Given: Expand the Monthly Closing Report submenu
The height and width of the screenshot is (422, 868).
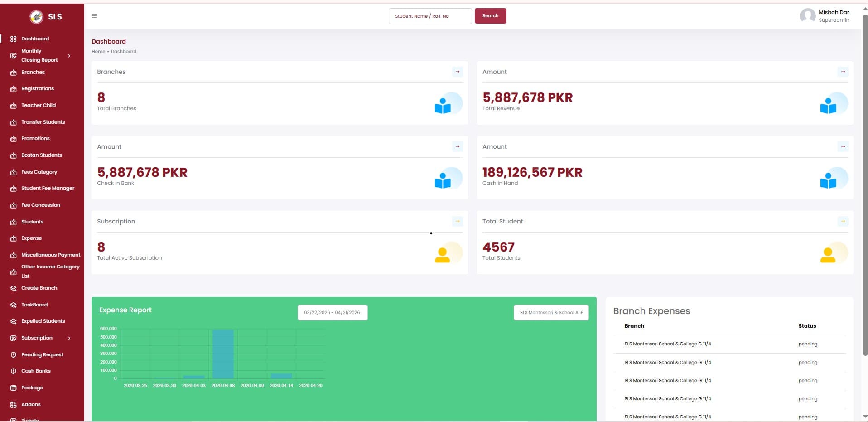Looking at the screenshot, I should tap(69, 56).
